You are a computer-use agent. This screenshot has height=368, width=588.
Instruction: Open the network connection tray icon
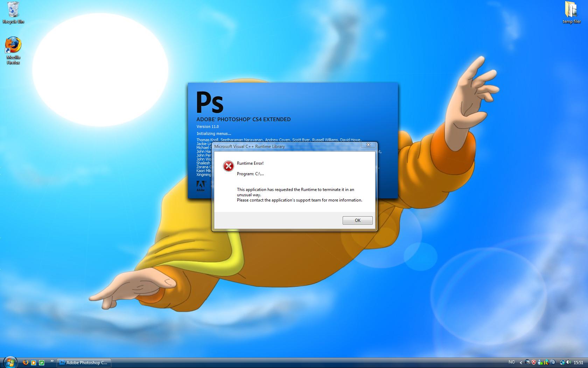tap(562, 362)
